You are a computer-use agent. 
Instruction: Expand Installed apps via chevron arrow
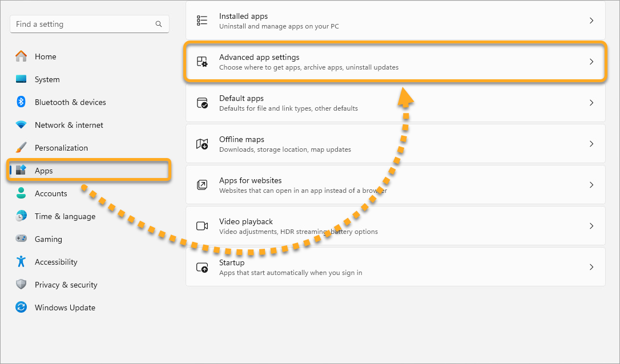tap(591, 21)
